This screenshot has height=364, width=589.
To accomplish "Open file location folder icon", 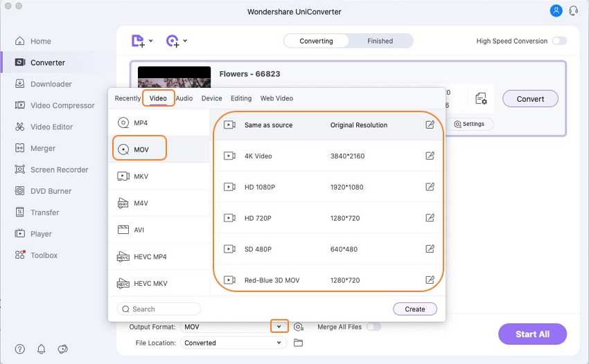I will click(299, 343).
